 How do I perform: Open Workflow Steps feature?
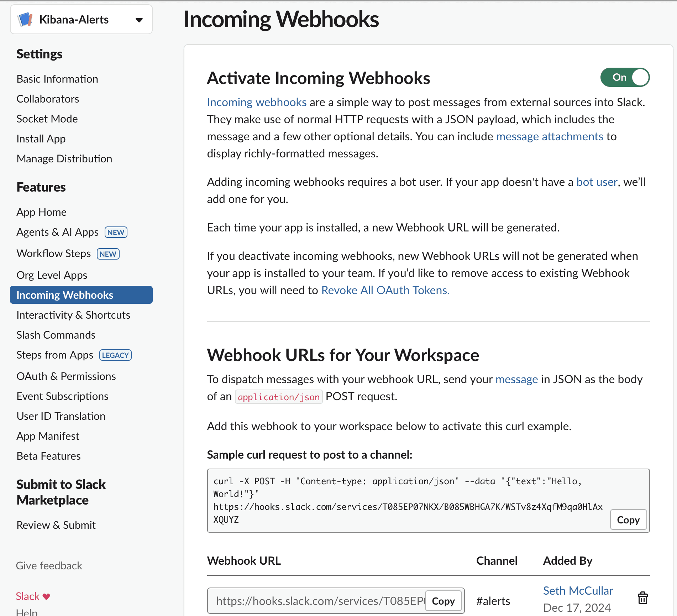click(54, 254)
